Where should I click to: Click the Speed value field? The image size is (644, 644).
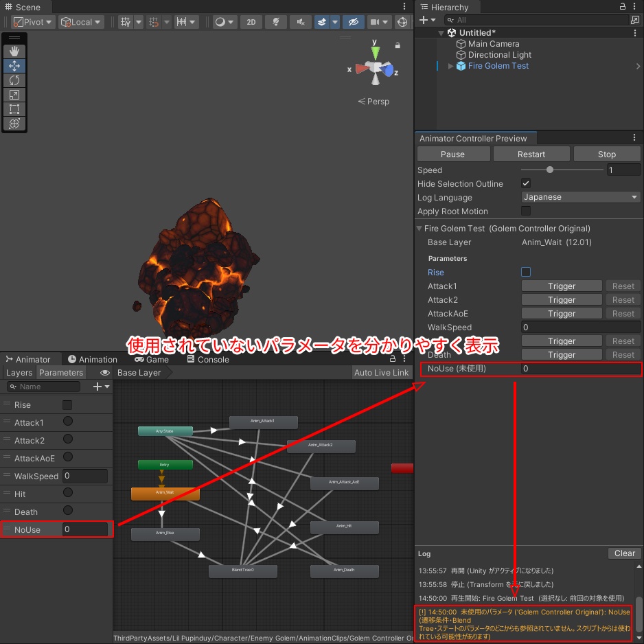click(623, 170)
